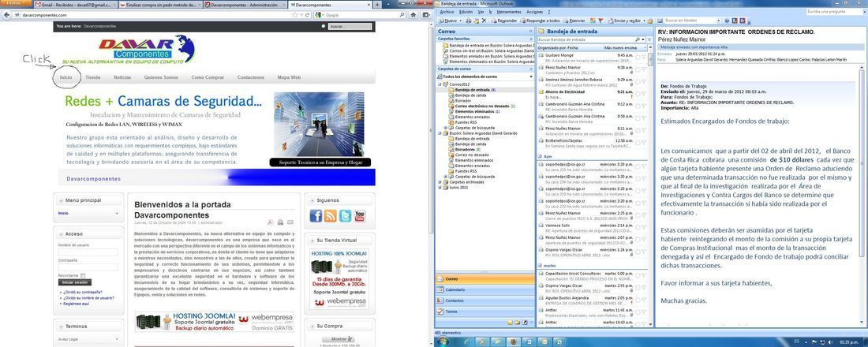The image size is (868, 347).
Task: Click the Windows Start orb
Action: click(442, 341)
